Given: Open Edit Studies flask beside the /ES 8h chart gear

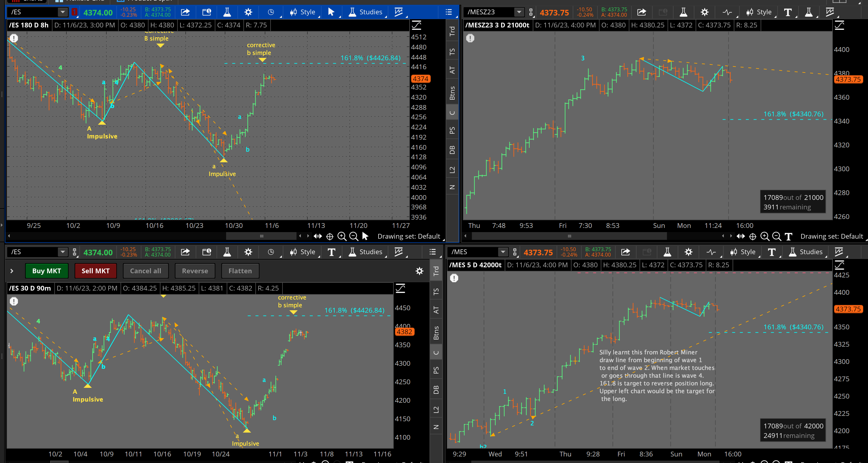Looking at the screenshot, I should click(227, 12).
